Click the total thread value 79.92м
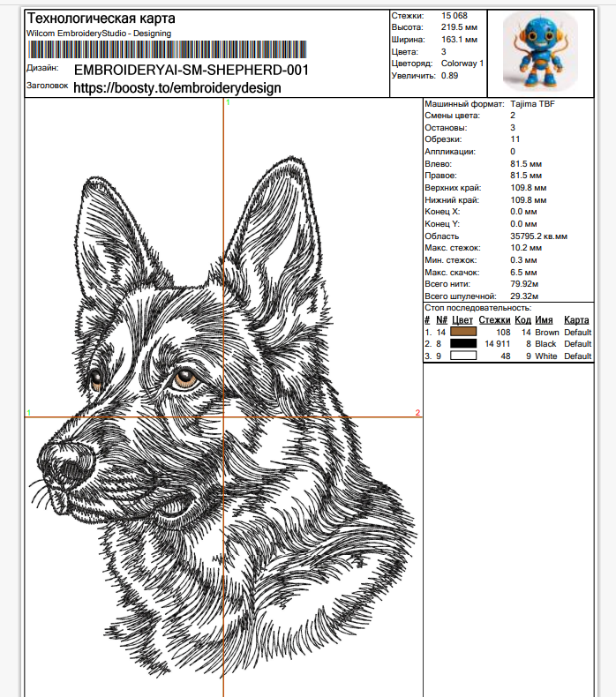The width and height of the screenshot is (616, 697). tap(524, 283)
